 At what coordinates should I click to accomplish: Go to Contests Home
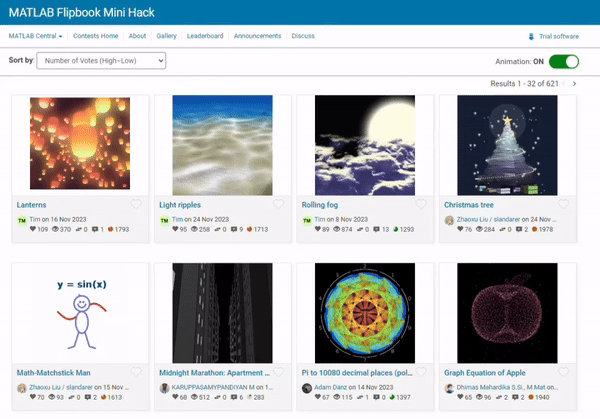[x=96, y=36]
